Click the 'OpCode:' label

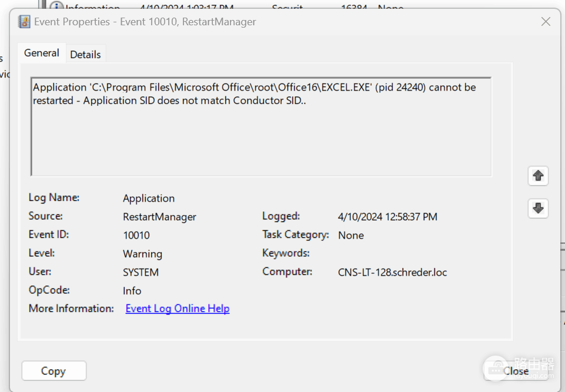tap(49, 290)
